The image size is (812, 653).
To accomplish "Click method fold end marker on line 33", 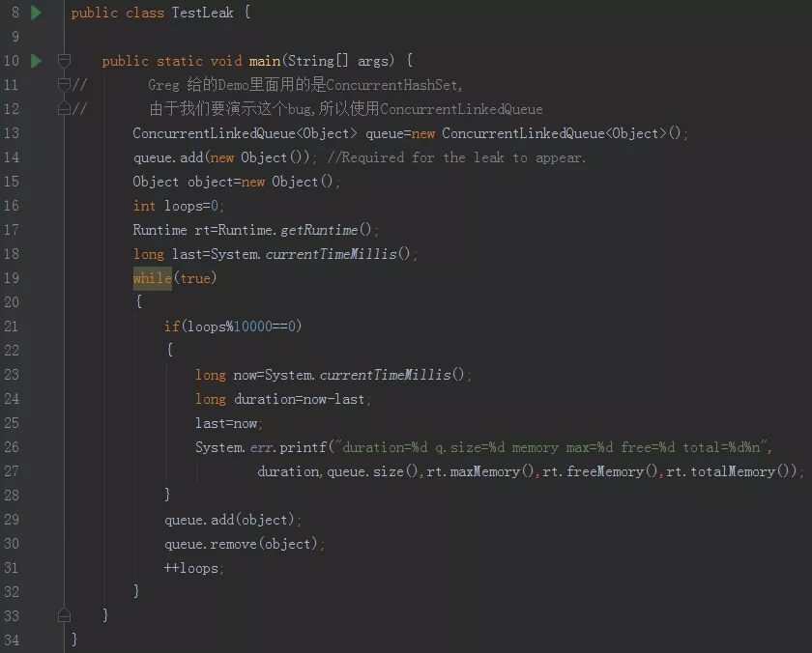I will pos(64,615).
